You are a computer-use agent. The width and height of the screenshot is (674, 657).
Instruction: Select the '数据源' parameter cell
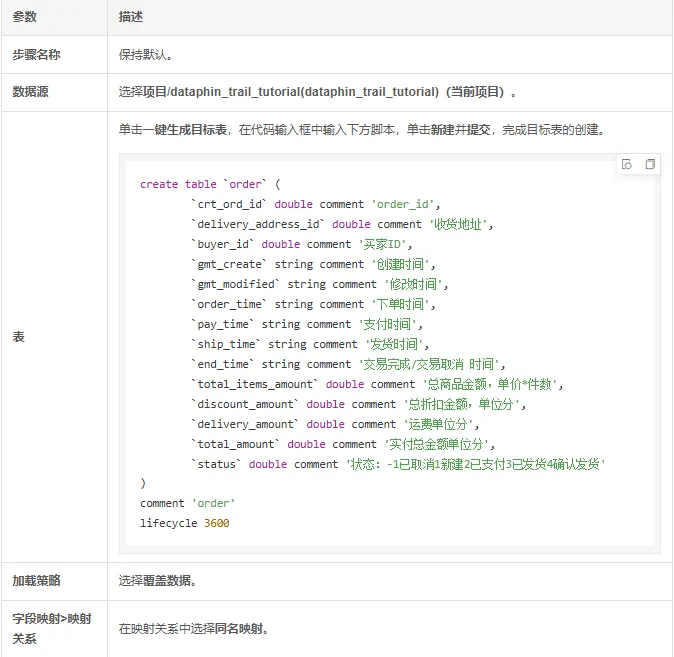(54, 92)
